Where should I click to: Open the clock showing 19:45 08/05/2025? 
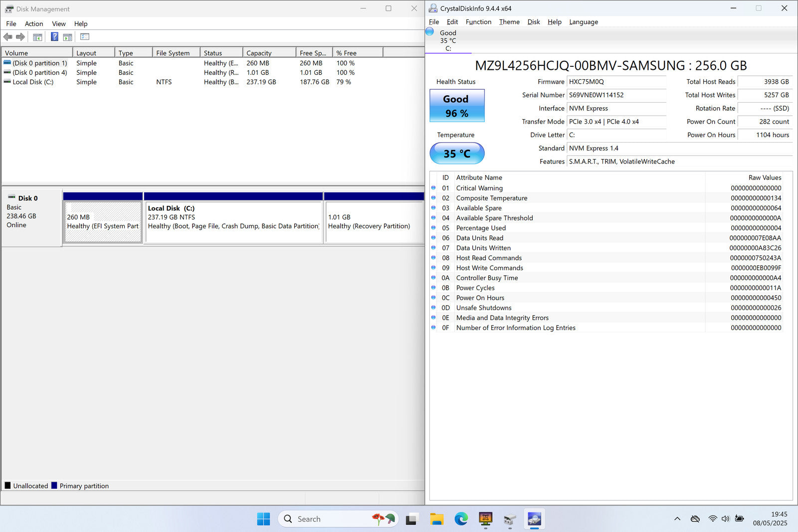click(770, 519)
